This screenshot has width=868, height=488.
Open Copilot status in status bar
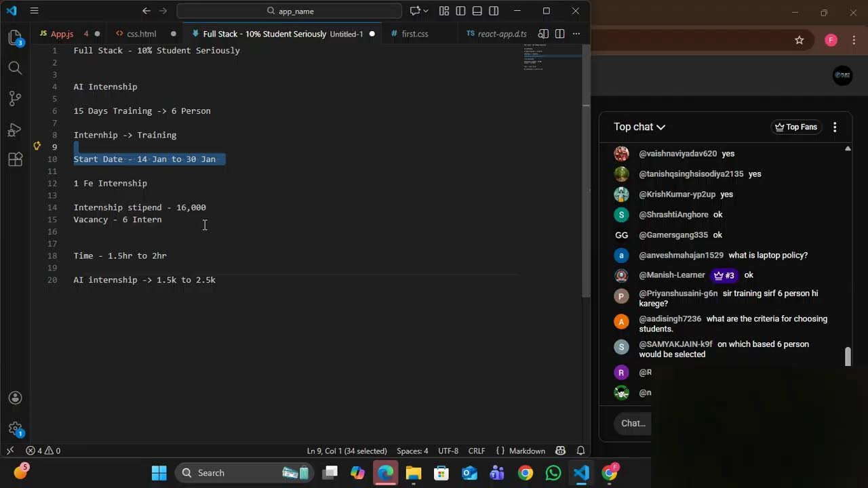click(560, 451)
